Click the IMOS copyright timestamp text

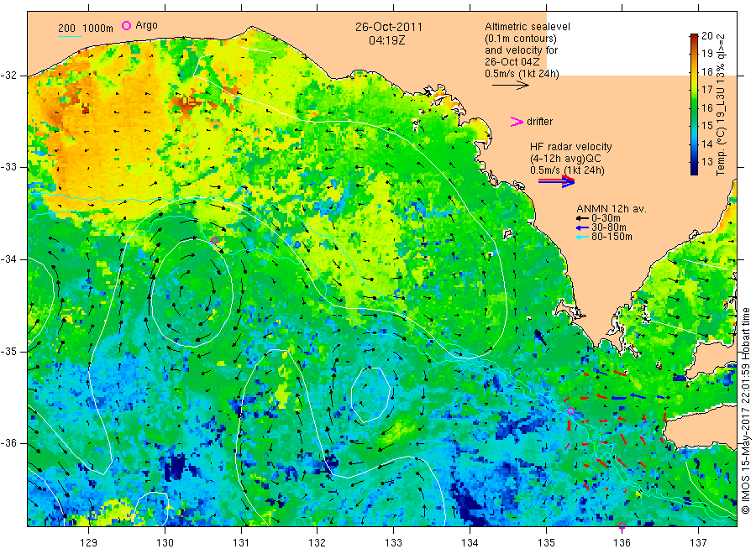pyautogui.click(x=745, y=411)
